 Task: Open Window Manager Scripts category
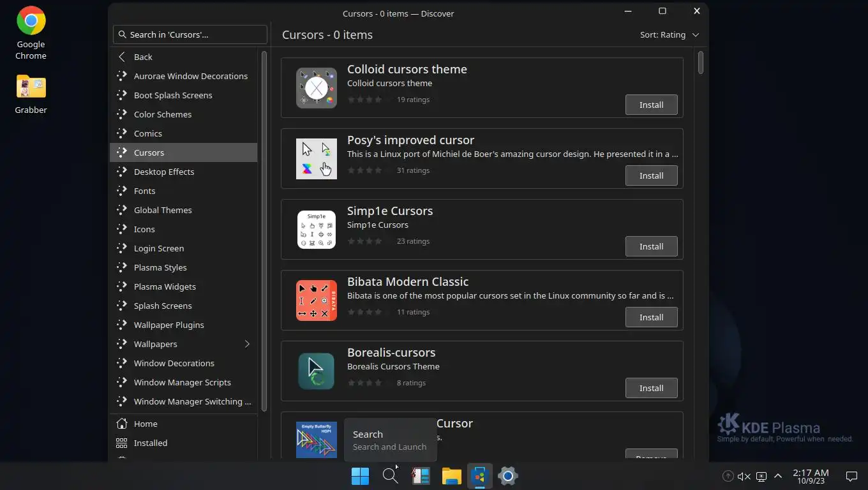(x=184, y=382)
